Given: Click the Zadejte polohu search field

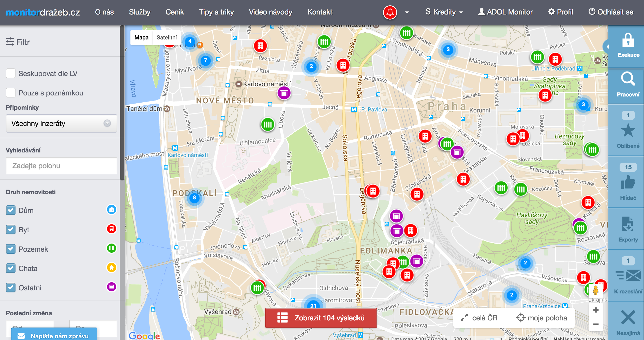Looking at the screenshot, I should [62, 166].
